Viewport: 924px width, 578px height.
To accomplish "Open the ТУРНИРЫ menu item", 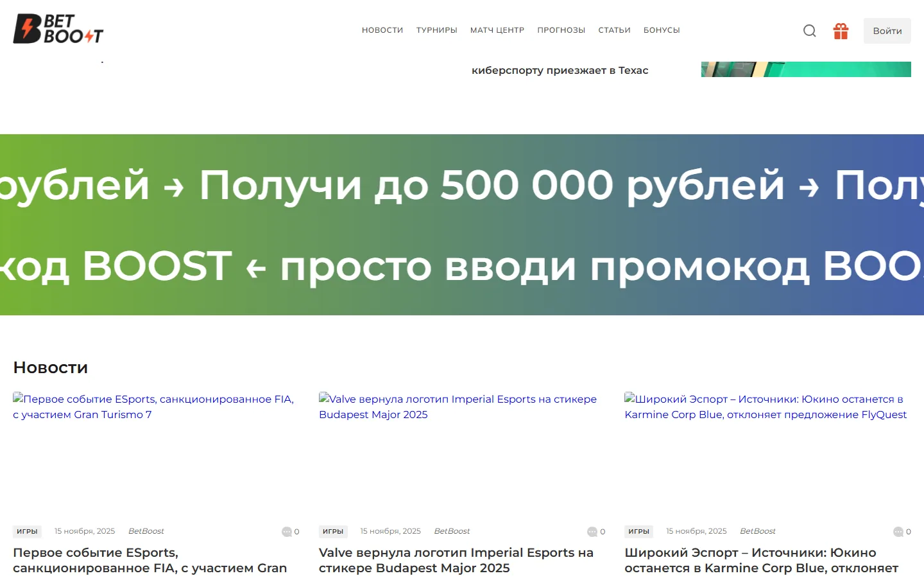I will coord(437,30).
